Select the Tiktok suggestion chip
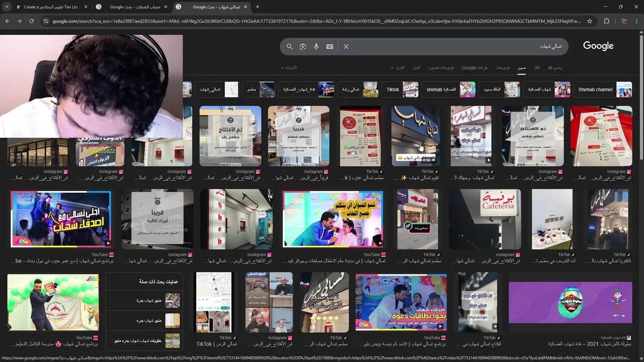Screen dimensions: 644x362 [x=400, y=89]
